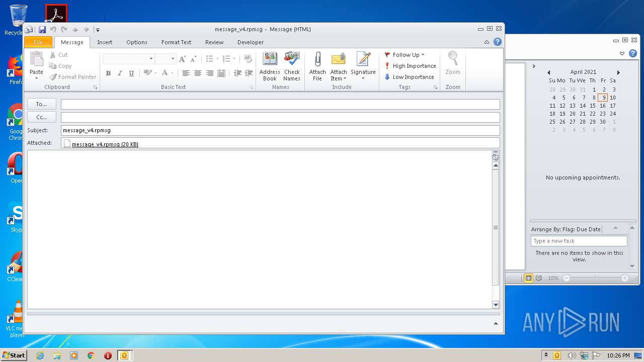The image size is (644, 362).
Task: Open the Windows Start menu
Action: (x=14, y=355)
